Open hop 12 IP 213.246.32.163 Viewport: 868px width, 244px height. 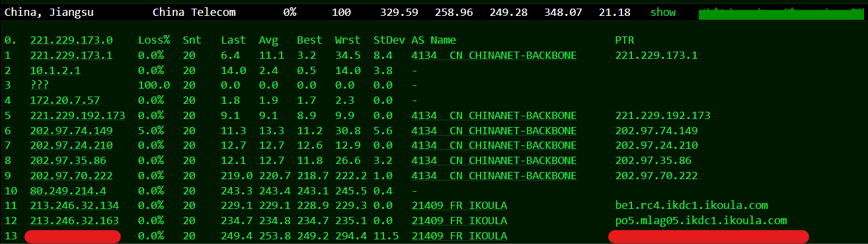pos(75,221)
